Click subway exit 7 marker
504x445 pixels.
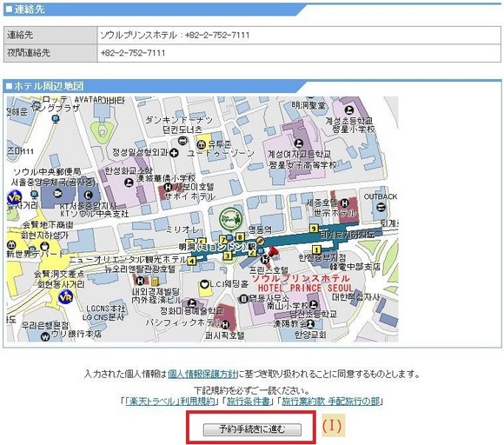(222, 239)
